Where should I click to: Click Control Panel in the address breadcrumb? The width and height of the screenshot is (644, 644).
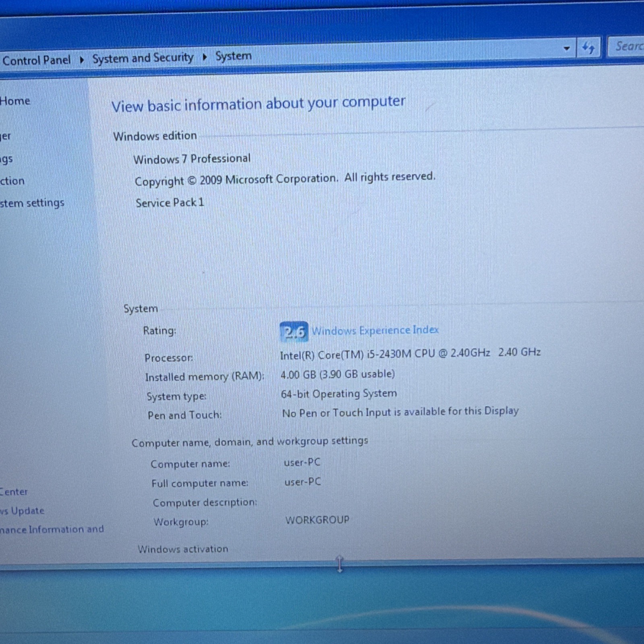tap(36, 60)
